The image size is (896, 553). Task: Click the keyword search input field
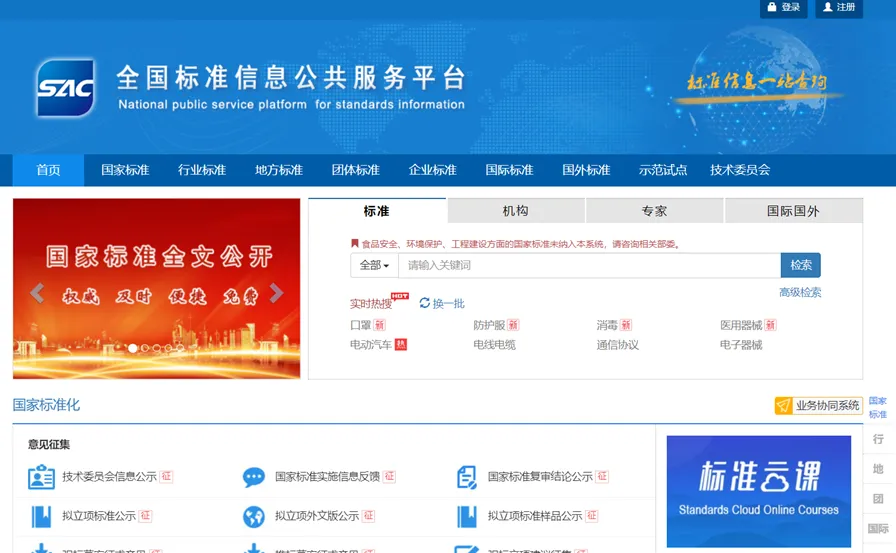point(590,265)
